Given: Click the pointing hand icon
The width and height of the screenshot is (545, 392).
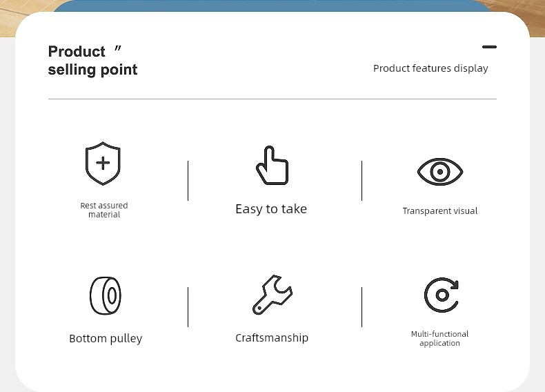Looking at the screenshot, I should pyautogui.click(x=272, y=165).
